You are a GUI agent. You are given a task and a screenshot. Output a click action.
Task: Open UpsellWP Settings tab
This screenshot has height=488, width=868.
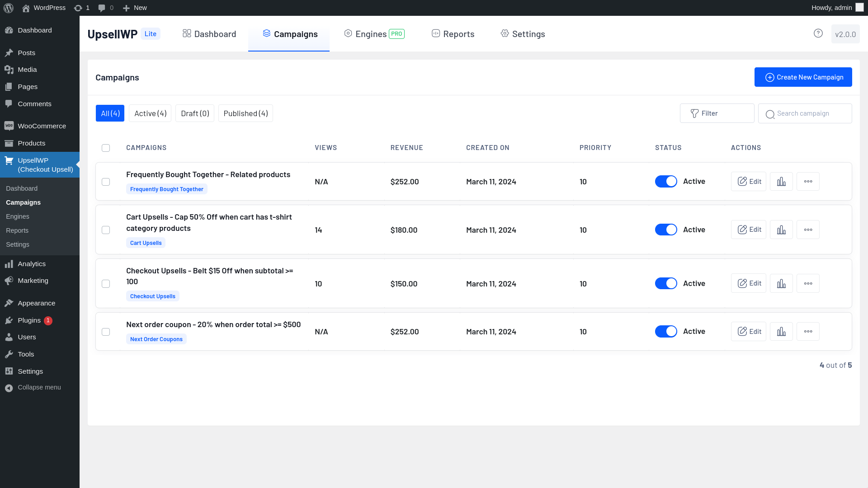[x=523, y=34]
